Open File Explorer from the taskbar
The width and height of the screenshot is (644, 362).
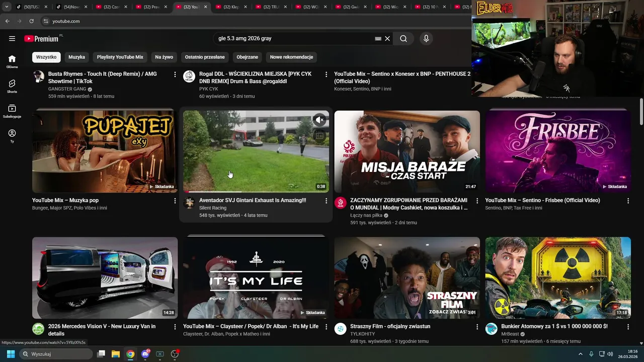point(116,354)
